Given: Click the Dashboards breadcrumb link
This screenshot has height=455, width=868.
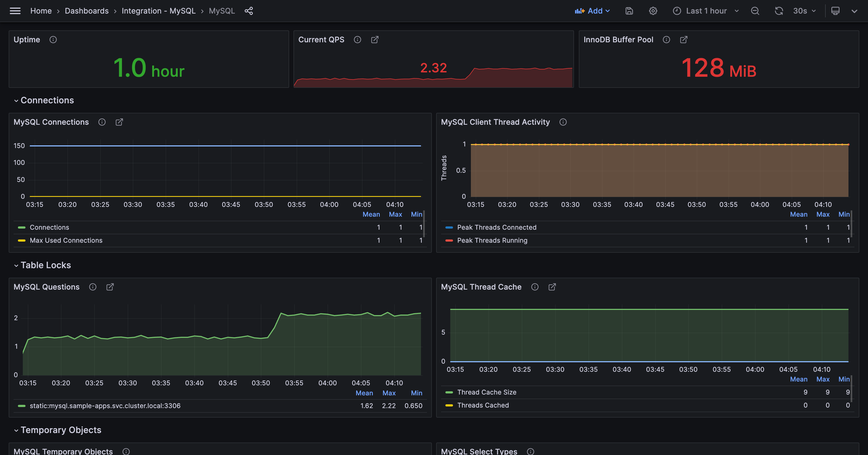Looking at the screenshot, I should click(x=87, y=11).
